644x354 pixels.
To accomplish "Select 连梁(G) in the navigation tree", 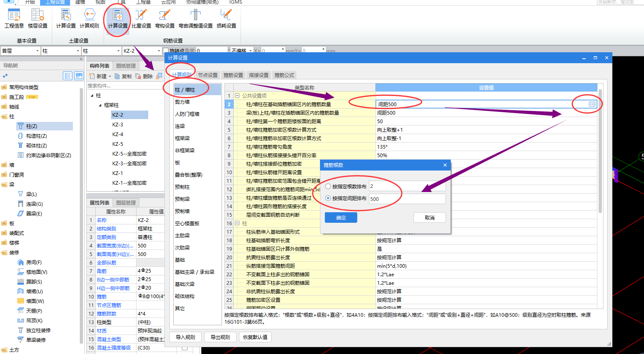I will pos(30,204).
